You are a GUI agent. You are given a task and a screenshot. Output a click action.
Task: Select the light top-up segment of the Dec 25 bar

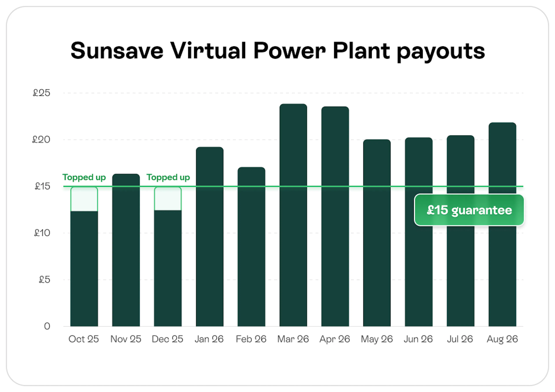coord(168,199)
